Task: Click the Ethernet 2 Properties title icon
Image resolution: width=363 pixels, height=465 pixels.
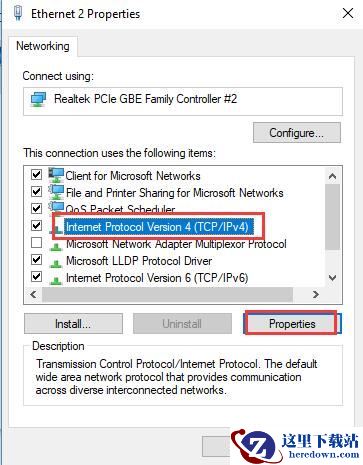Action: 18,14
